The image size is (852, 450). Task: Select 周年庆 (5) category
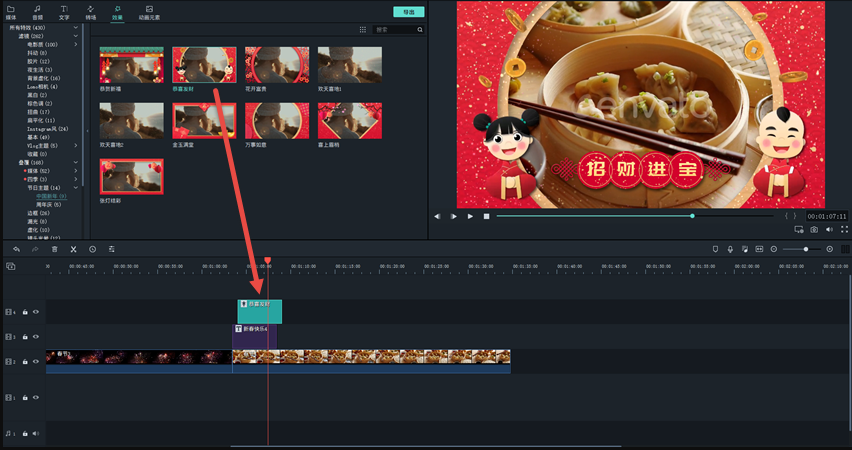pyautogui.click(x=48, y=204)
